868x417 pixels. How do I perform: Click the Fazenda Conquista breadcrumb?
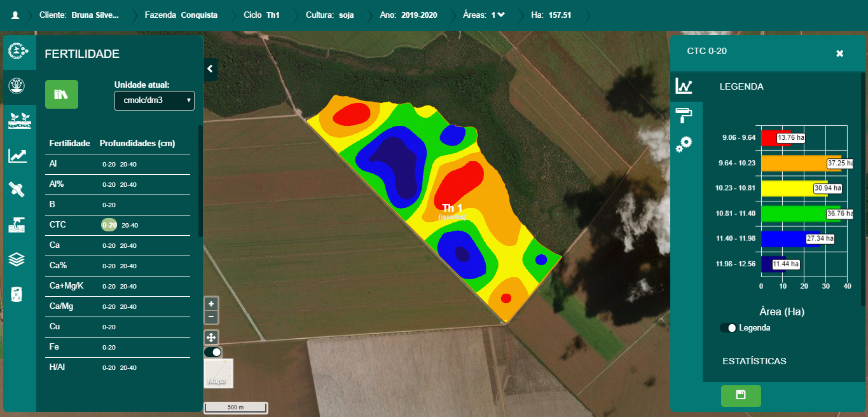(x=181, y=15)
